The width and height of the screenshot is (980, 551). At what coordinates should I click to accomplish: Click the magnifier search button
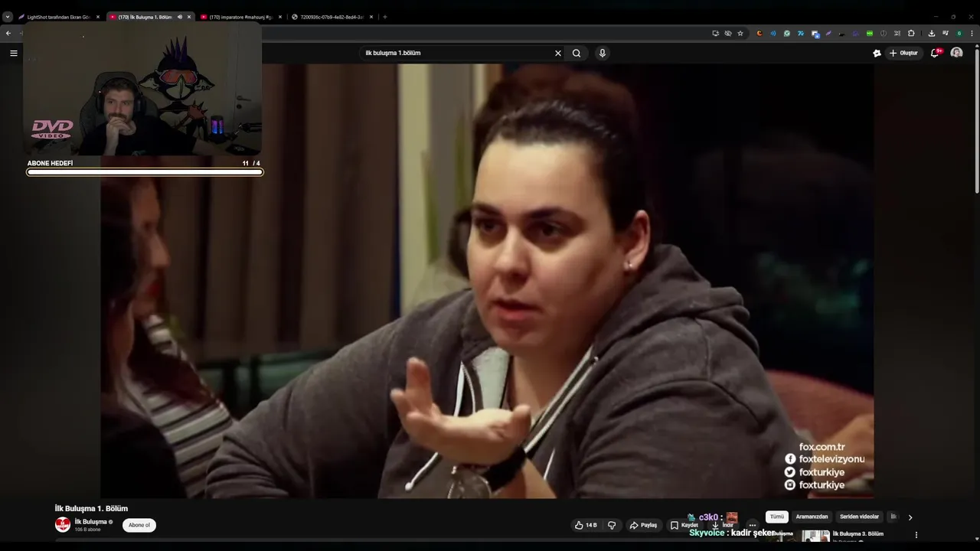click(x=577, y=53)
